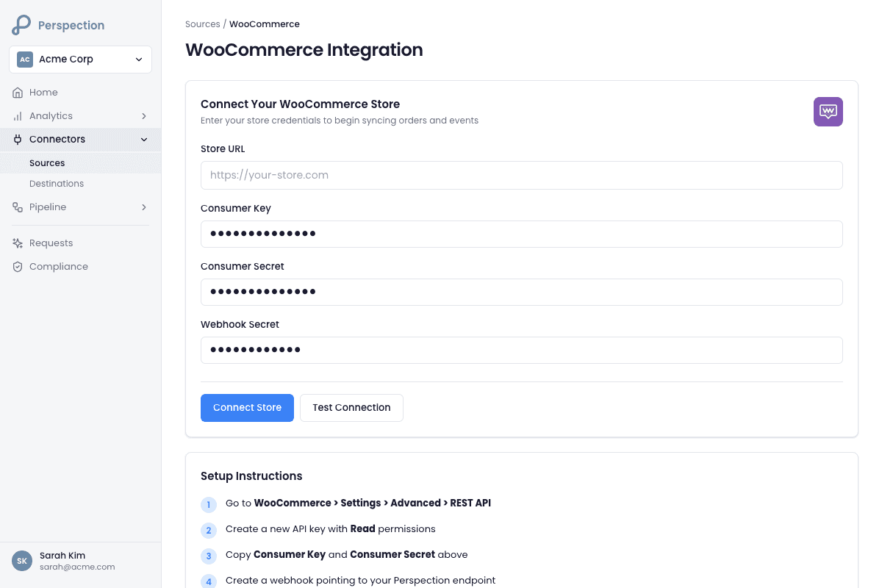882x588 pixels.
Task: Click the Pipeline icon in sidebar
Action: click(x=18, y=207)
